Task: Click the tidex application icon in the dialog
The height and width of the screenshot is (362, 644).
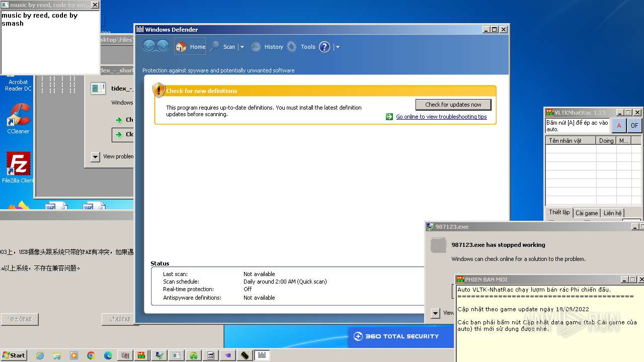Action: (x=98, y=88)
